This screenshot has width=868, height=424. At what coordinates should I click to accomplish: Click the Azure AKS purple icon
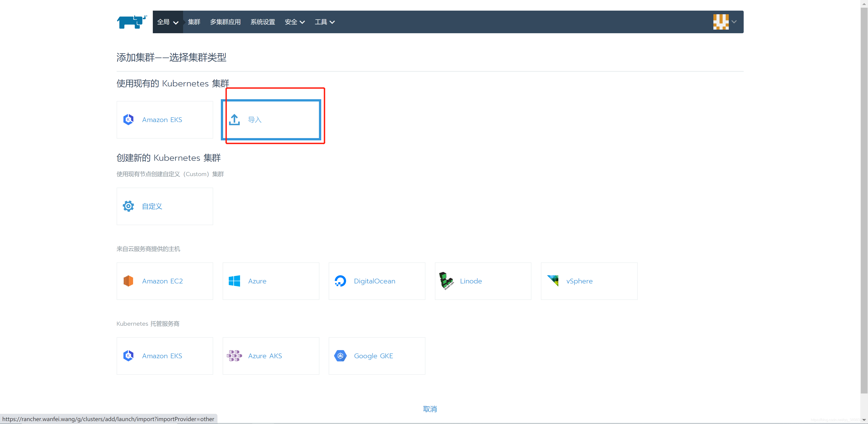235,356
